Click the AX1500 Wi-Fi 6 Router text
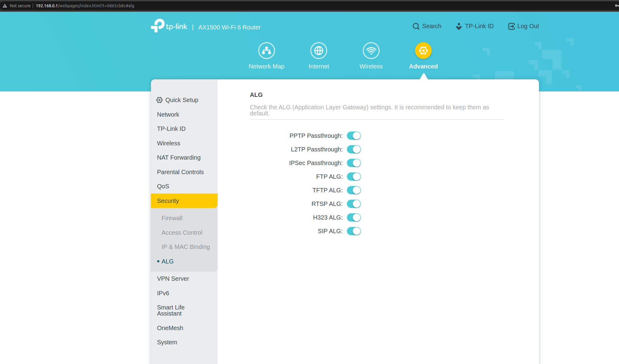The image size is (619, 364). click(229, 27)
